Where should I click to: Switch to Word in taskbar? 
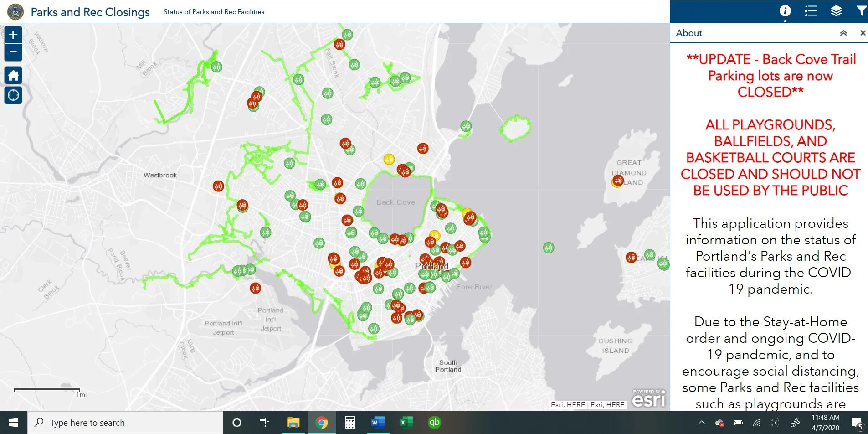[378, 423]
